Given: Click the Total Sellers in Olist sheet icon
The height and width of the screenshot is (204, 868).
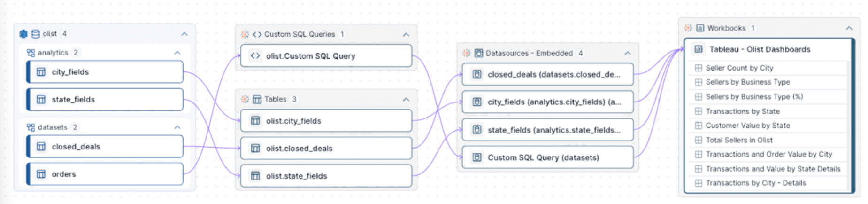Looking at the screenshot, I should tap(699, 140).
